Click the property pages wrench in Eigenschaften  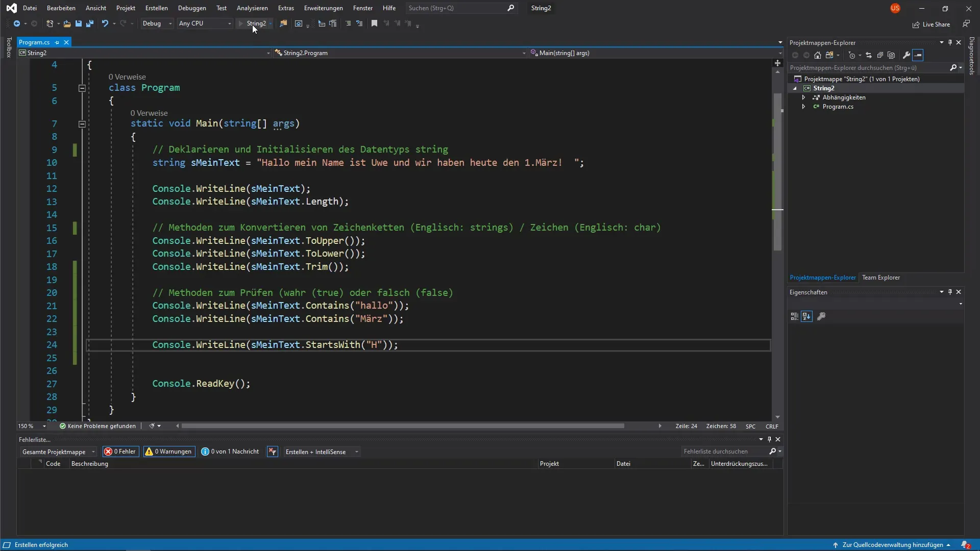tap(821, 316)
